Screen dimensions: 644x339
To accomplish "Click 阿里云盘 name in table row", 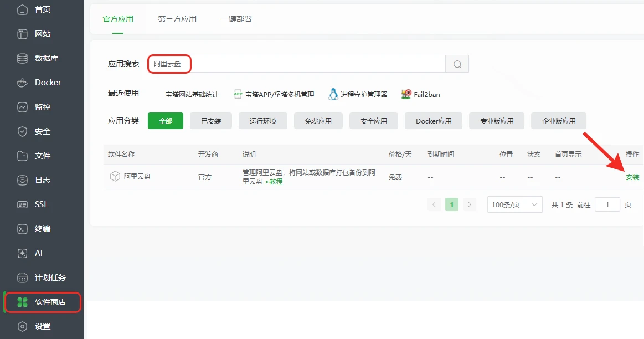I will (137, 177).
